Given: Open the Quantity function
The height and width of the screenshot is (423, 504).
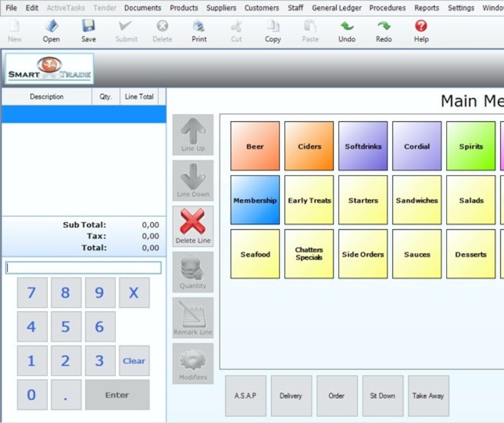Looking at the screenshot, I should (192, 271).
